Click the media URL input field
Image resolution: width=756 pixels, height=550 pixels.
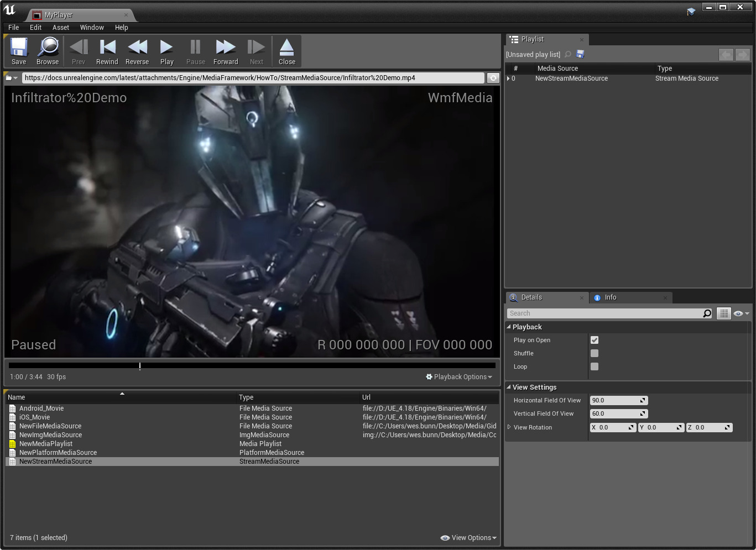coord(253,78)
